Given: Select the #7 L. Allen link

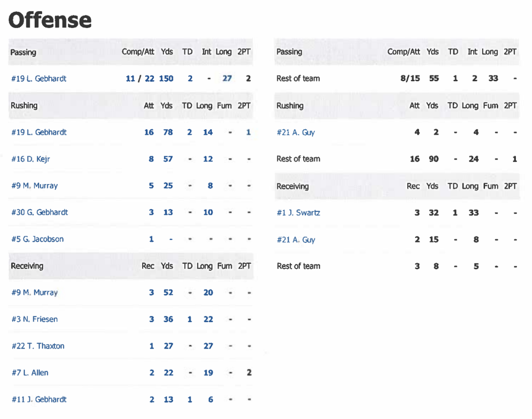Looking at the screenshot, I should 30,373.
